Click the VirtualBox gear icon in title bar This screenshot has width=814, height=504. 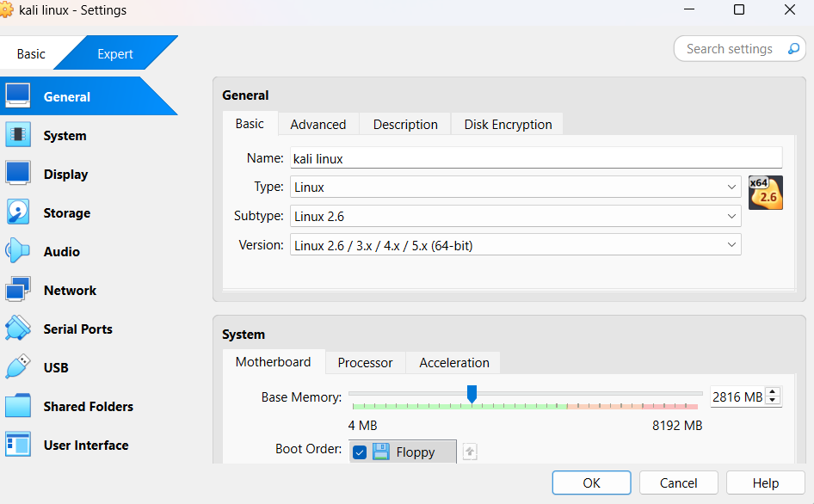pyautogui.click(x=6, y=10)
